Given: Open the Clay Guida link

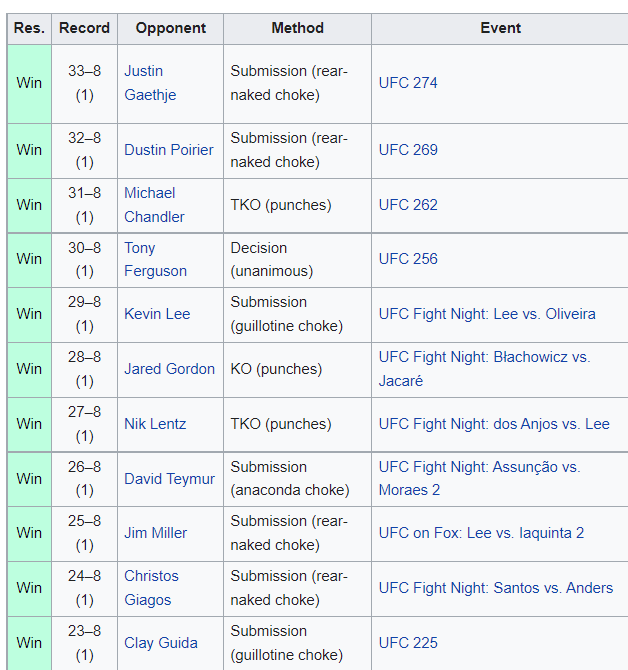Looking at the screenshot, I should coord(161,643).
